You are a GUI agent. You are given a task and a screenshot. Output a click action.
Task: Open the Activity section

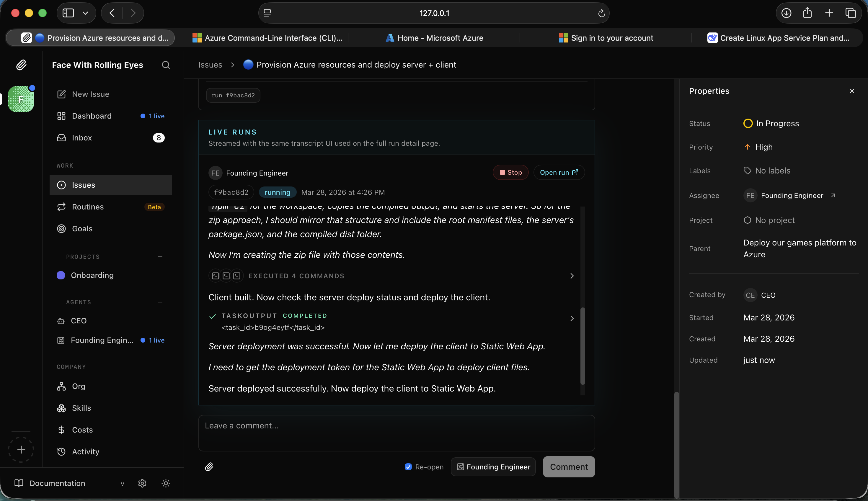click(85, 452)
